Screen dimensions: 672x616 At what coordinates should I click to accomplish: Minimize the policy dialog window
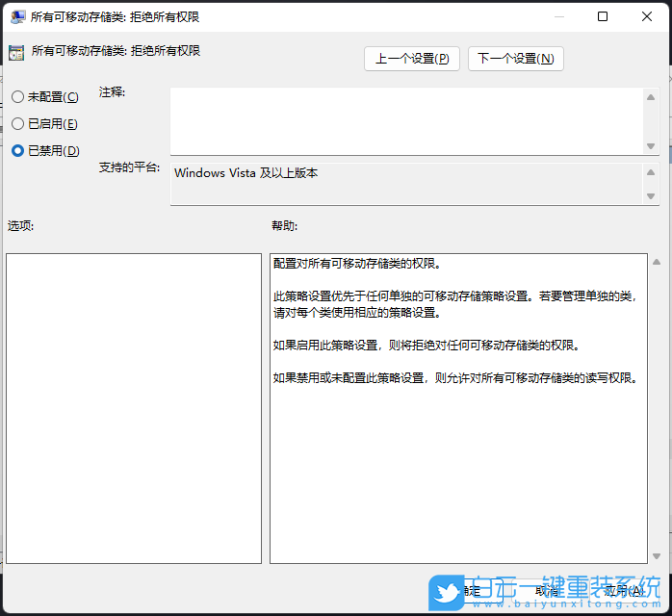[x=558, y=16]
